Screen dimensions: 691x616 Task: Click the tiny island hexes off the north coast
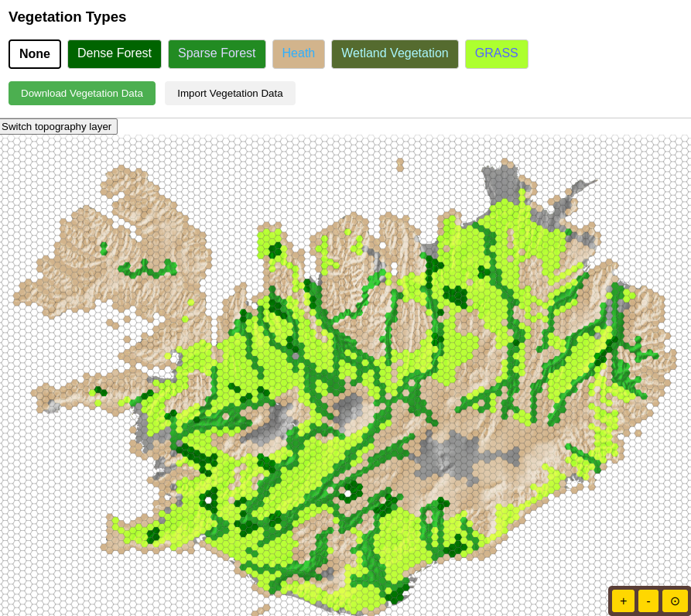400,164
